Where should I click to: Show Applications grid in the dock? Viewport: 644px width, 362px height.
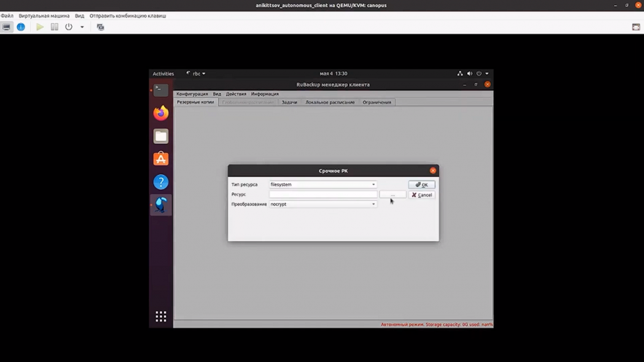[161, 316]
